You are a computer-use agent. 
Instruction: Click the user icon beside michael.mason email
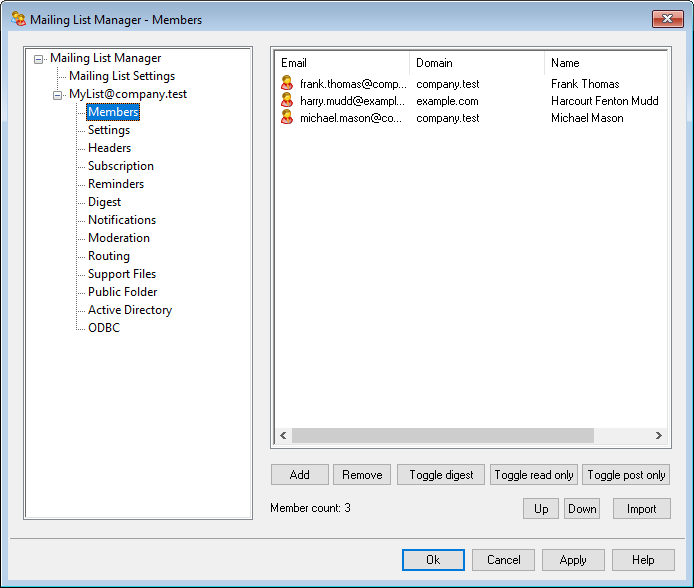287,118
